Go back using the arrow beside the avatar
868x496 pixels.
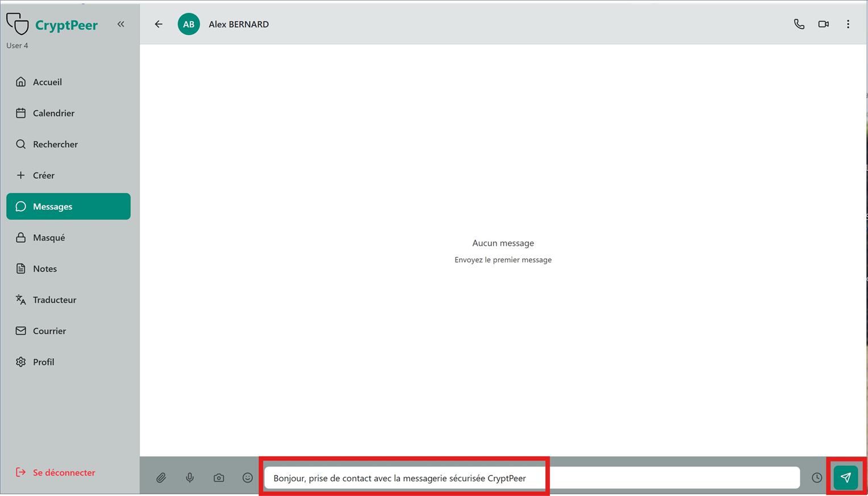click(158, 24)
